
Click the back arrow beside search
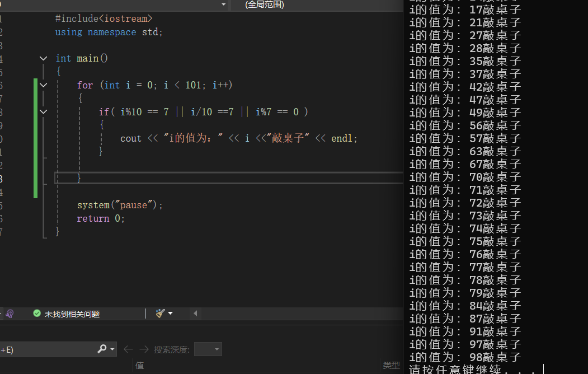coord(128,349)
